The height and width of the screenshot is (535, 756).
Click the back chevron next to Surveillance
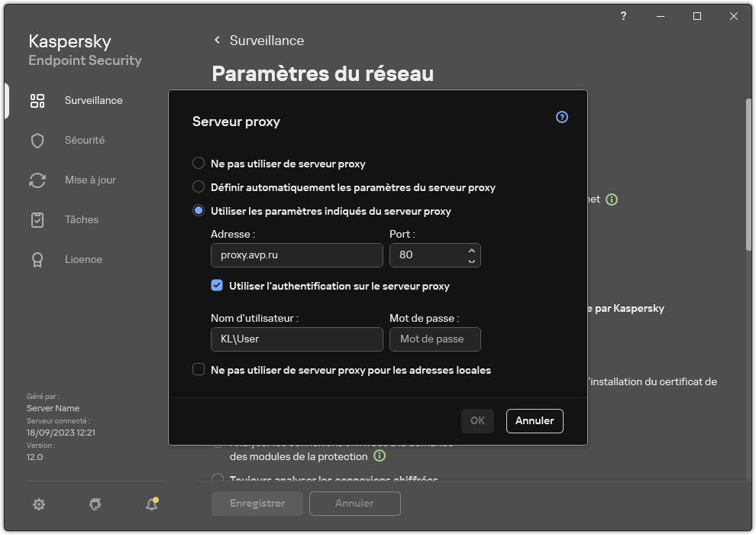click(x=216, y=41)
